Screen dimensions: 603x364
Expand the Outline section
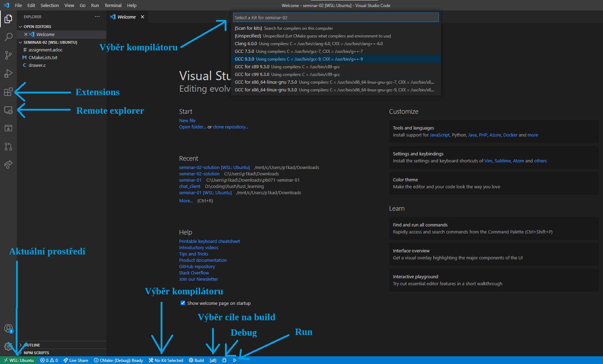pyautogui.click(x=62, y=345)
